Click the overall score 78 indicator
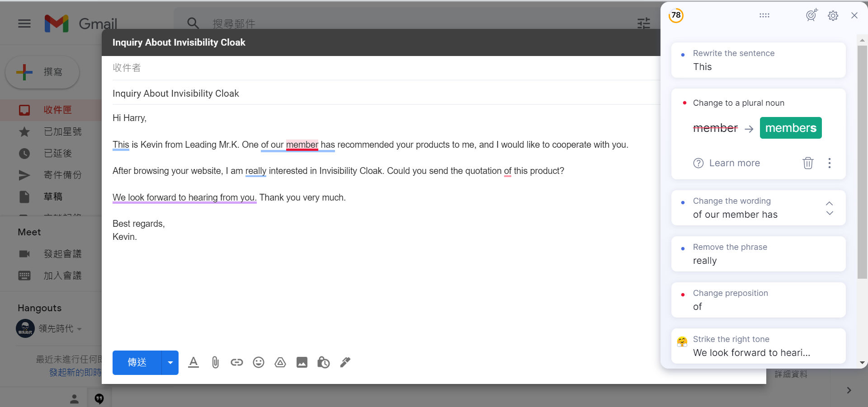 point(676,15)
